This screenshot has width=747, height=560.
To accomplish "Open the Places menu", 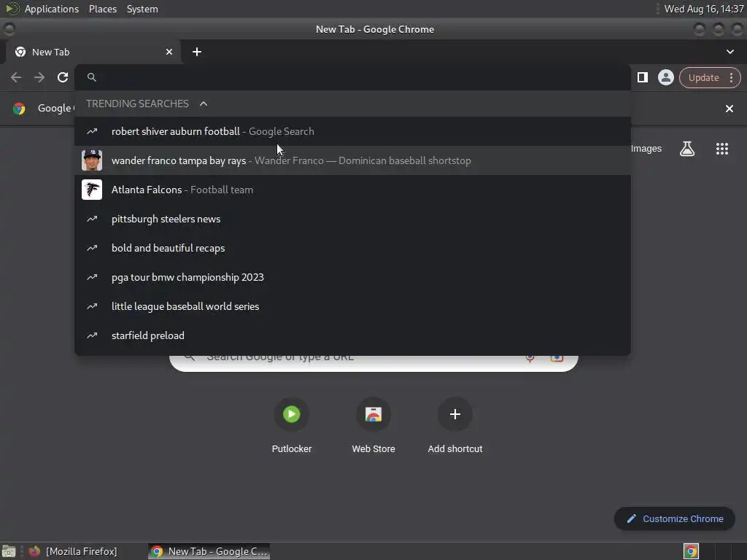I will (103, 9).
